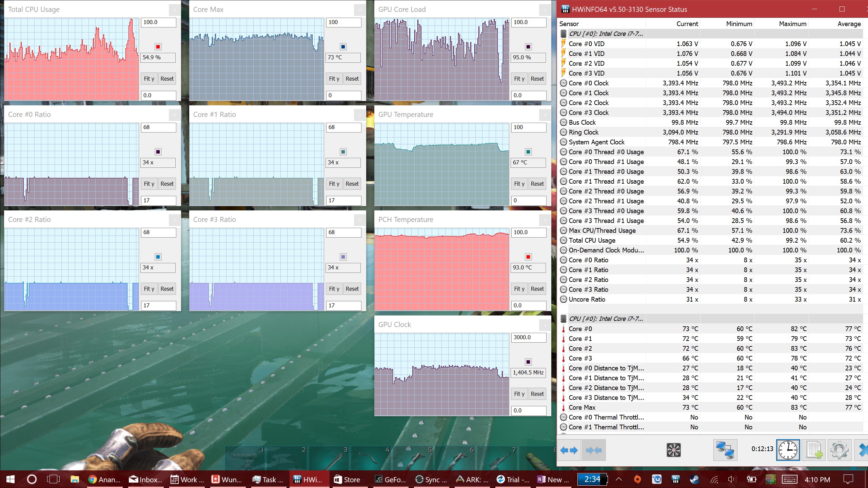This screenshot has width=868, height=488.
Task: Select Total CPU Usage sensor row
Action: tap(710, 240)
